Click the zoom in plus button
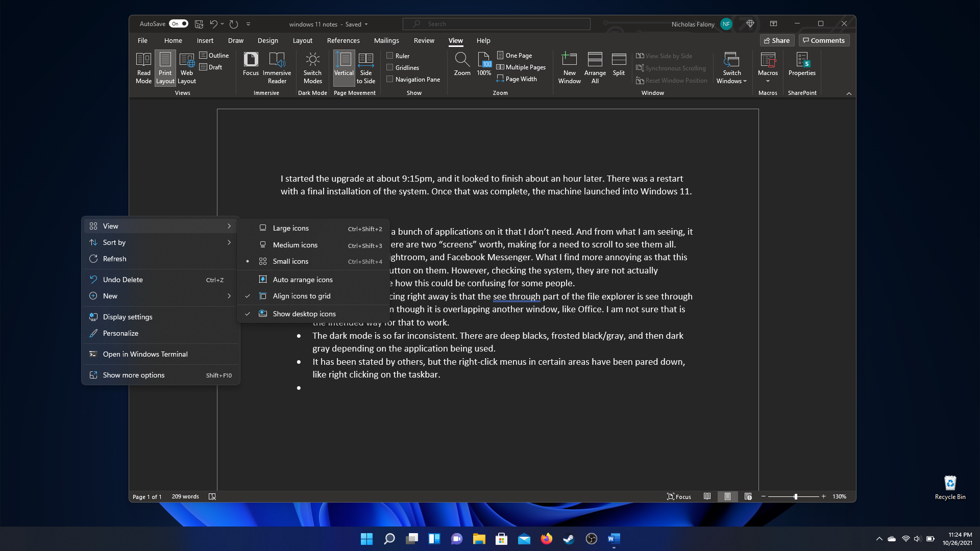This screenshot has height=551, width=980. coord(823,496)
